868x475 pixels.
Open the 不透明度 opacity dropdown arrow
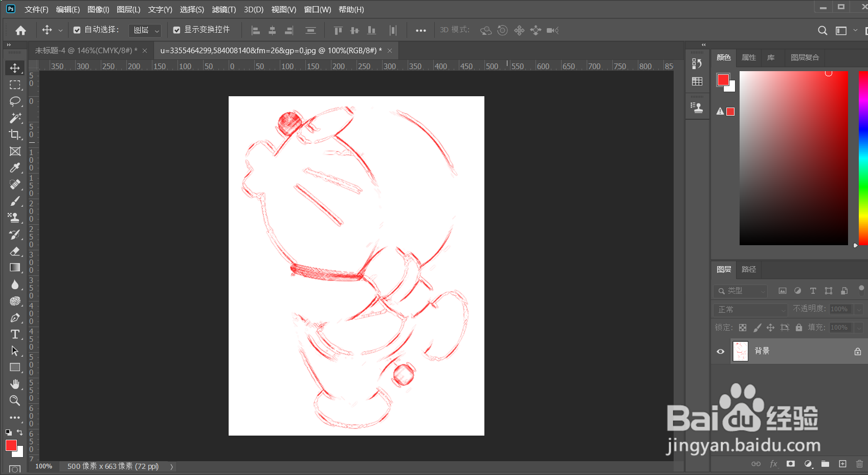(x=859, y=309)
